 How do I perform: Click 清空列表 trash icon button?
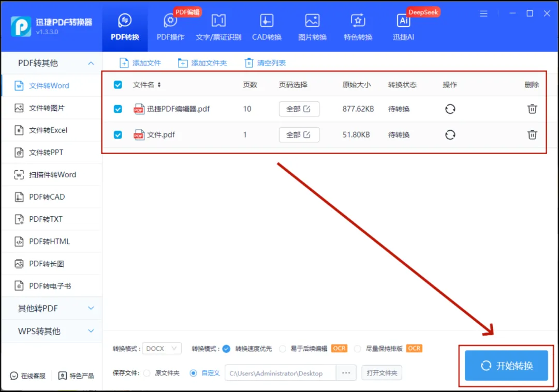[265, 63]
